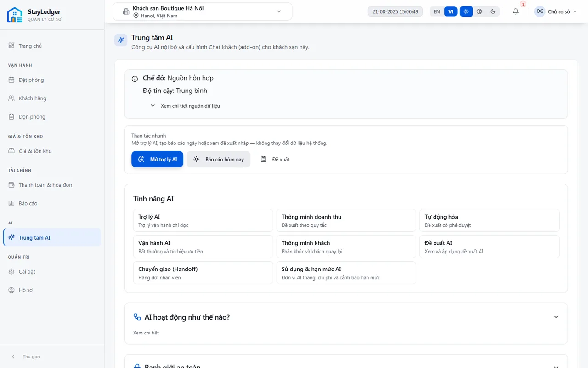Click the location pin icon beside Hanoi
The width and height of the screenshot is (588, 368).
(x=136, y=16)
